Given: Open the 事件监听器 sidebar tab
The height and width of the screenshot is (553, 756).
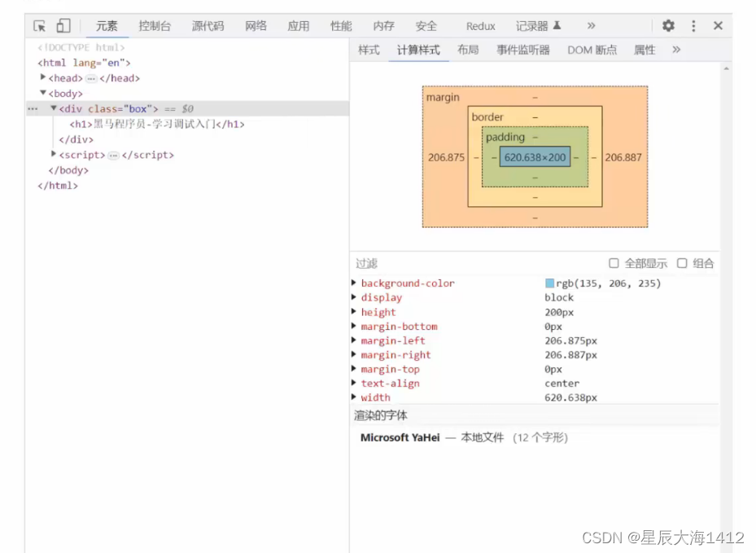Looking at the screenshot, I should click(x=523, y=50).
